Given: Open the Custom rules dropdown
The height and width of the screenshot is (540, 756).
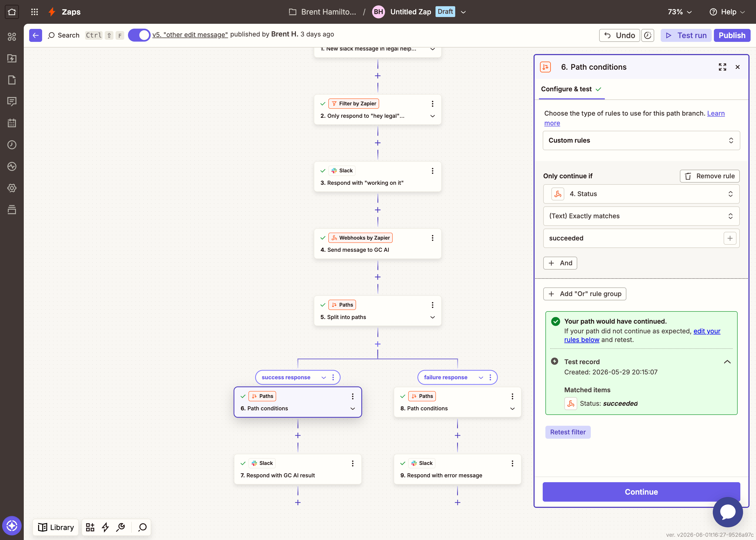Looking at the screenshot, I should click(x=641, y=140).
